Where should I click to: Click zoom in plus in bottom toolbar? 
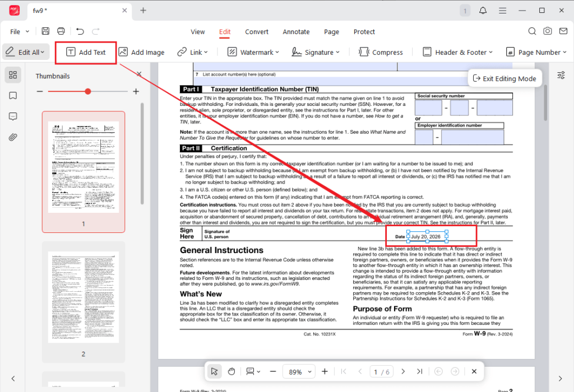(325, 371)
